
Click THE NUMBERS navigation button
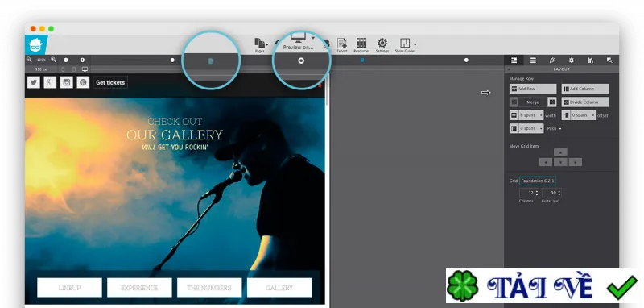(x=209, y=288)
